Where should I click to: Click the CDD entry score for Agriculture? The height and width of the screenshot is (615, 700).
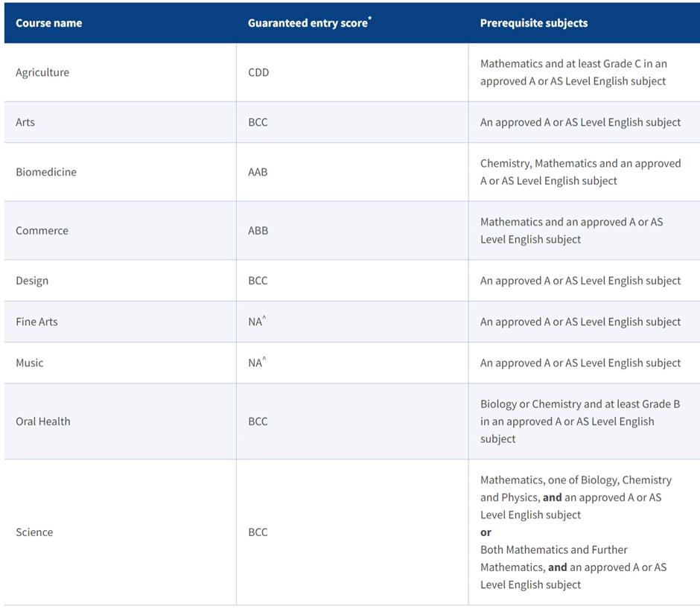coord(258,72)
